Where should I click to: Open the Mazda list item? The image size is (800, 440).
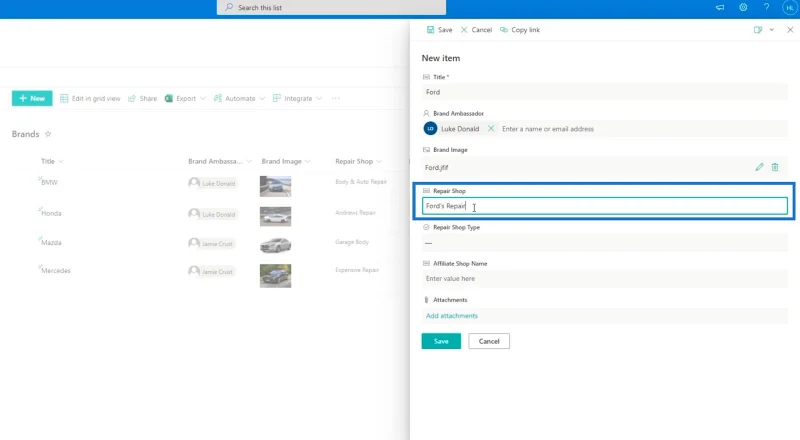[x=51, y=242]
